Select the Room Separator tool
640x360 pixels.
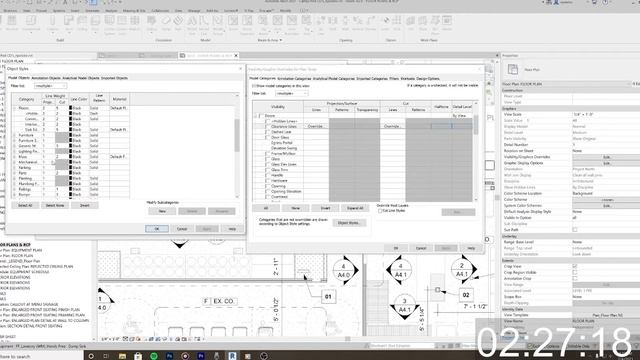[x=247, y=24]
